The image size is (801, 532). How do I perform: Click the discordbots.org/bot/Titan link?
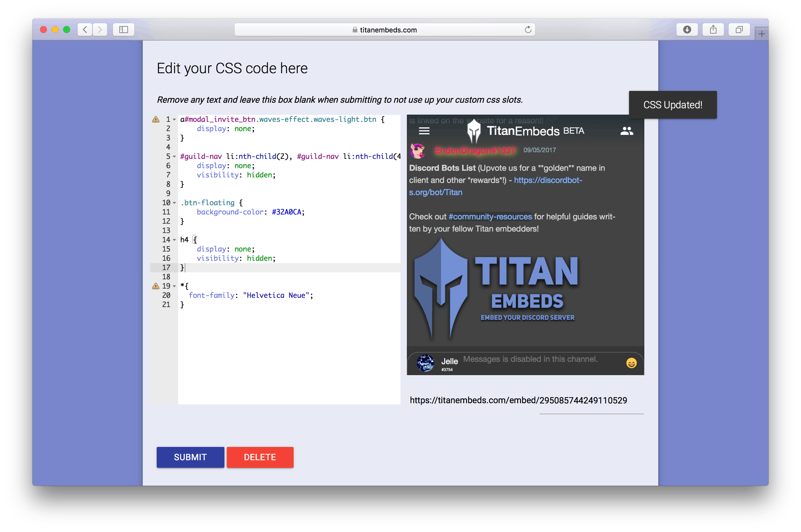click(548, 180)
